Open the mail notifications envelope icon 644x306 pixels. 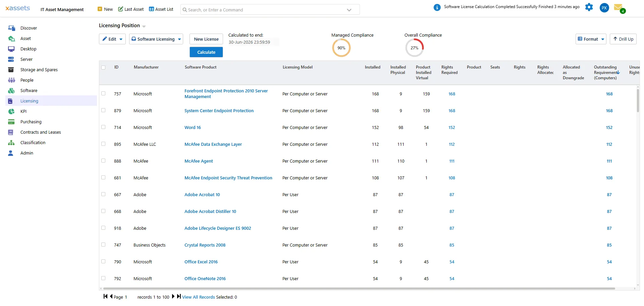[619, 7]
